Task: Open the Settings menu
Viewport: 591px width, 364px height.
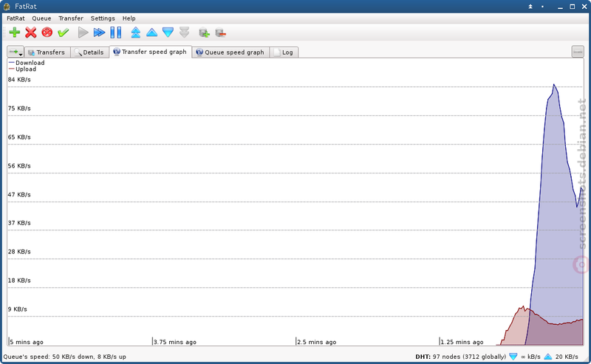Action: pos(103,18)
